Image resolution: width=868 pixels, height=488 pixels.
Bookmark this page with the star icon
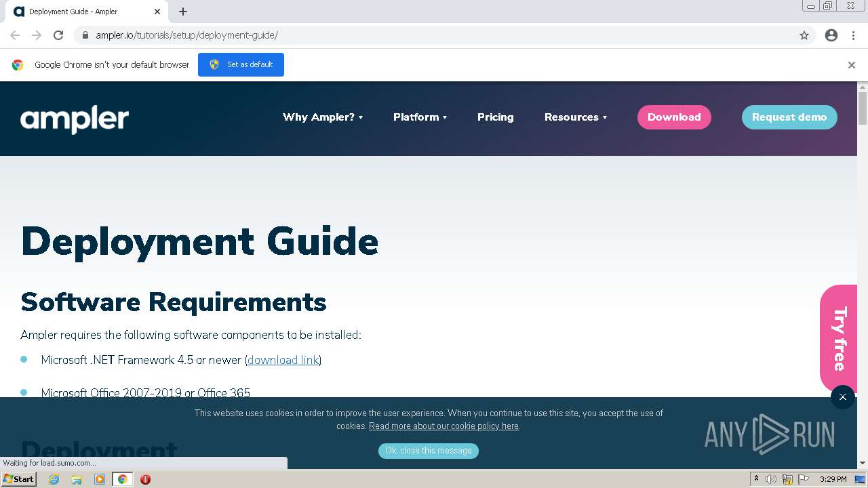pyautogui.click(x=804, y=35)
